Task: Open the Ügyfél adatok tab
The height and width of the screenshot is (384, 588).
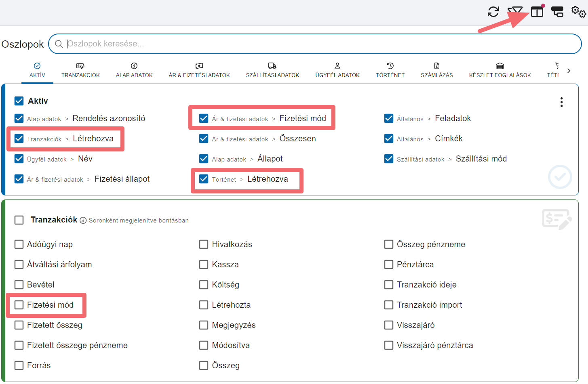Action: [x=337, y=70]
